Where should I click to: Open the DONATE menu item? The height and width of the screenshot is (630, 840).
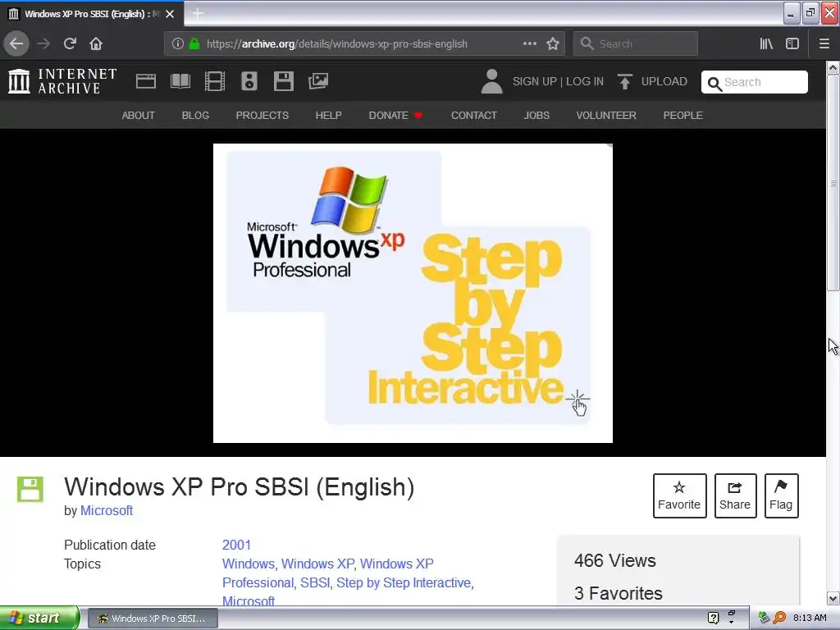[395, 115]
